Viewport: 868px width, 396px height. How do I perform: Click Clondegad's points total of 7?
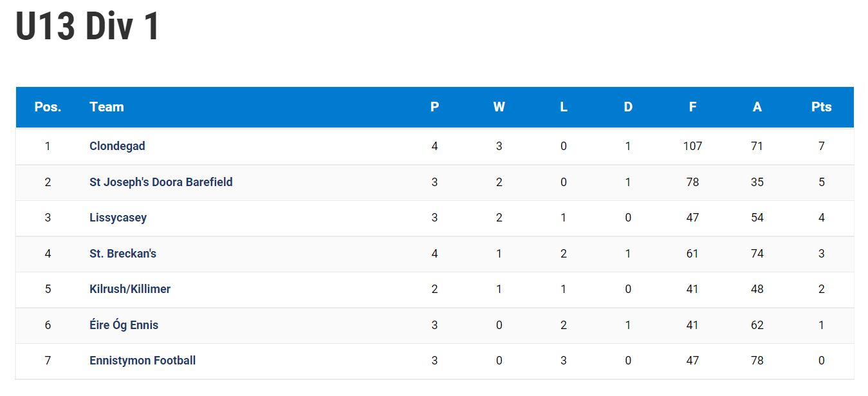822,146
